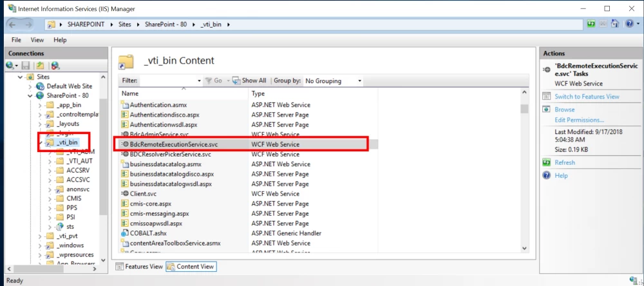The height and width of the screenshot is (286, 644).
Task: Click the anonsvc folder icon in the tree
Action: [x=59, y=189]
